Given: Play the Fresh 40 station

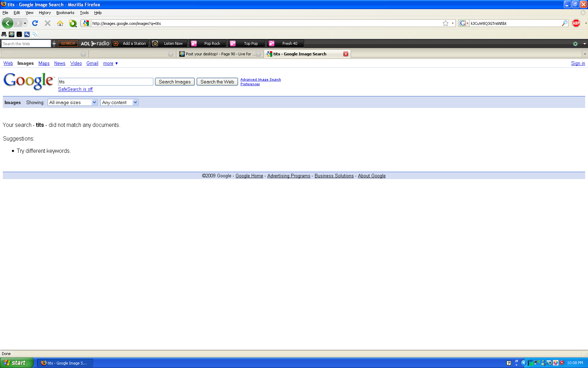Looking at the screenshot, I should [286, 43].
